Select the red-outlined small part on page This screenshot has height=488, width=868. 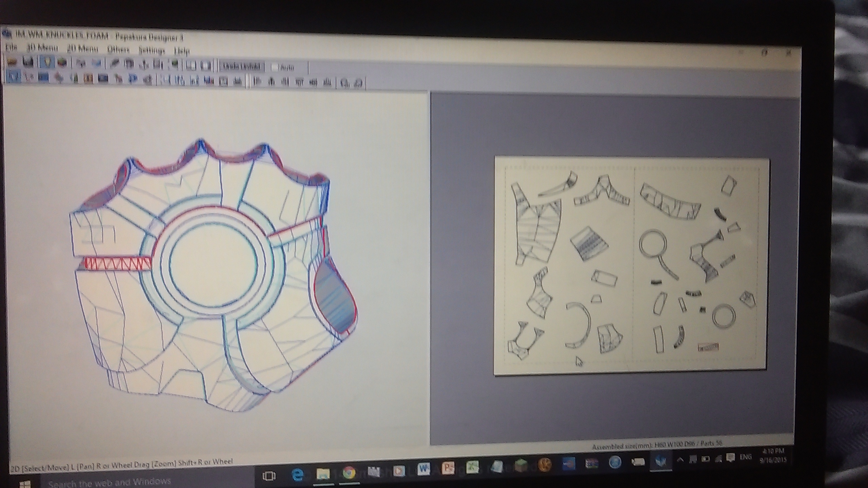708,347
